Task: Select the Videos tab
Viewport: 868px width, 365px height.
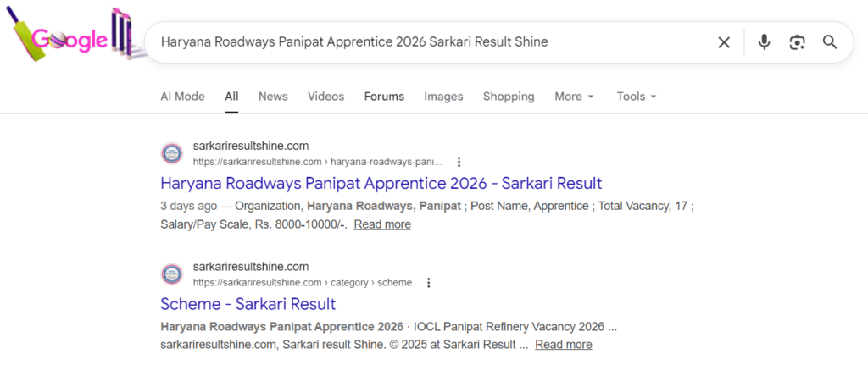Action: tap(326, 97)
